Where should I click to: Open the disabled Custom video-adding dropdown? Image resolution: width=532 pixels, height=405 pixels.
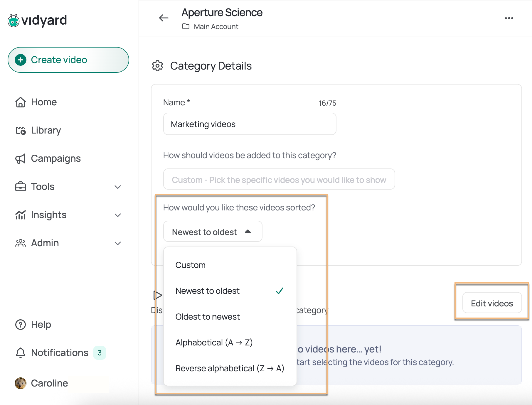[279, 179]
